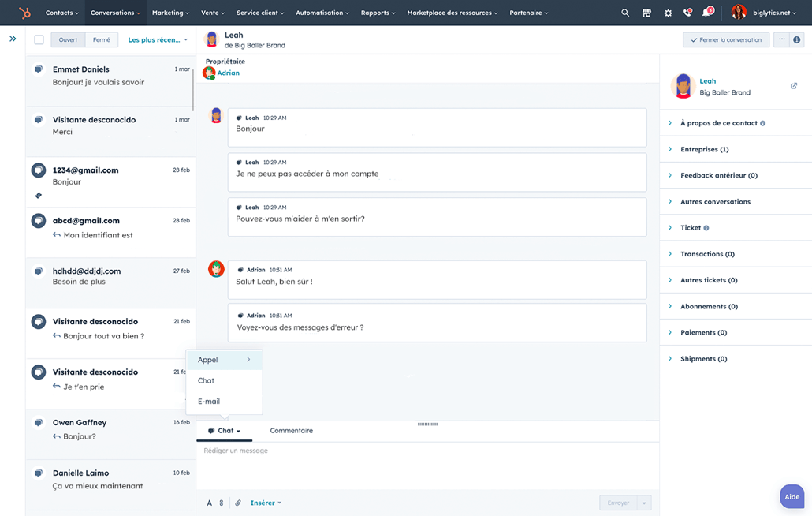The height and width of the screenshot is (516, 812).
Task: Expand the Entreprises (1) section
Action: click(x=704, y=149)
